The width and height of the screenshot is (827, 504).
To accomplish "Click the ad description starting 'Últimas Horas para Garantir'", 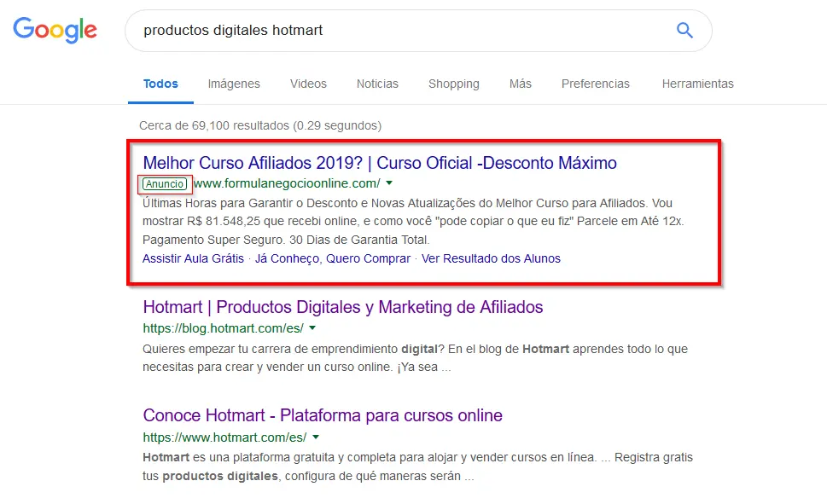I will point(413,222).
